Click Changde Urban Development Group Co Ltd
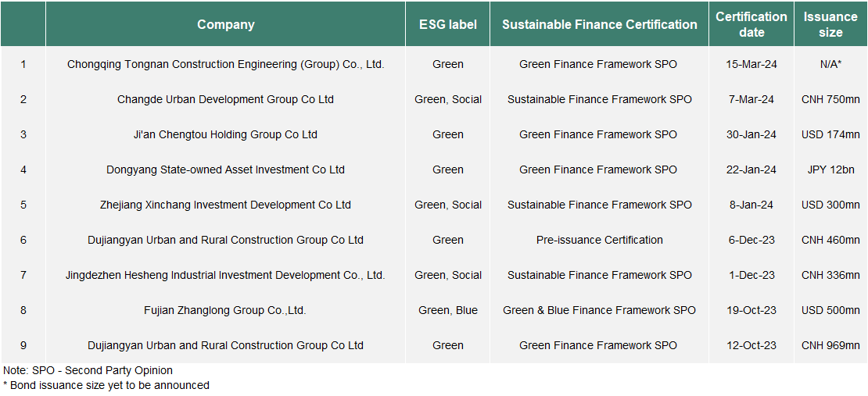The width and height of the screenshot is (868, 396). pyautogui.click(x=226, y=99)
